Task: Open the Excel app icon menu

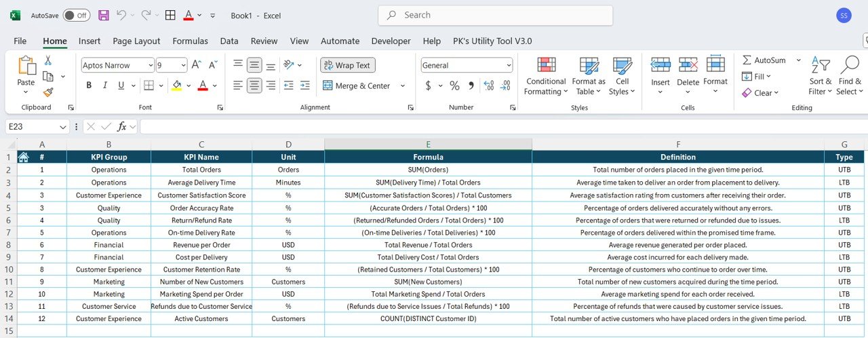Action: (x=15, y=15)
